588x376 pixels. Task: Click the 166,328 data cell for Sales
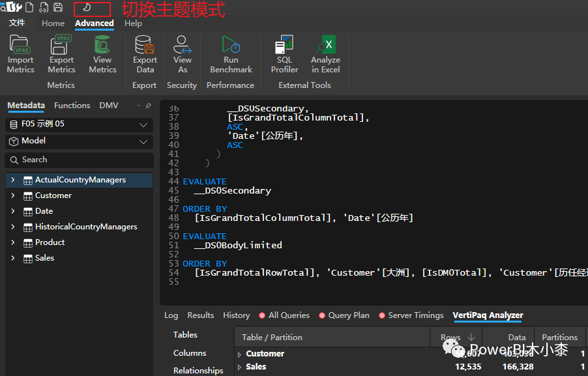518,367
